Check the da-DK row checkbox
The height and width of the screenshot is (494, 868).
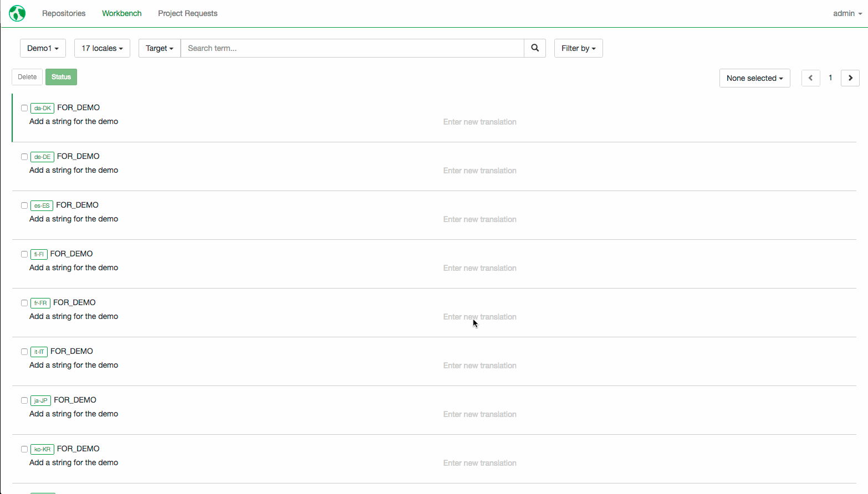(24, 108)
